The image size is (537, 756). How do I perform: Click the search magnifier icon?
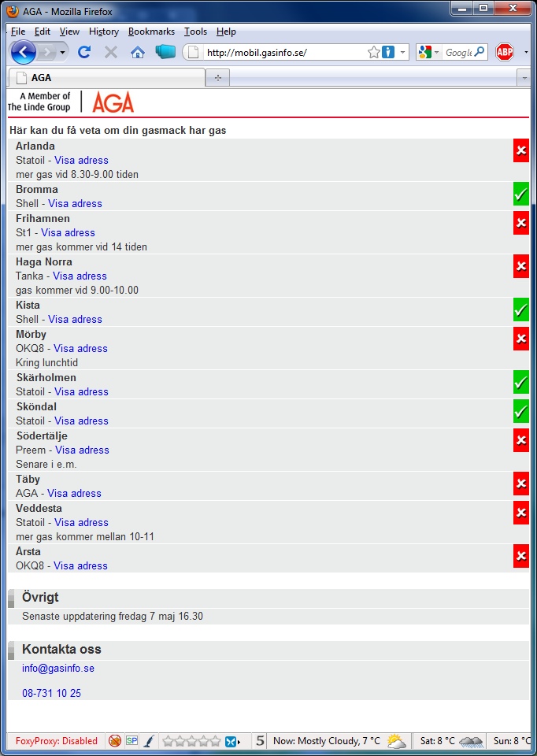click(480, 52)
